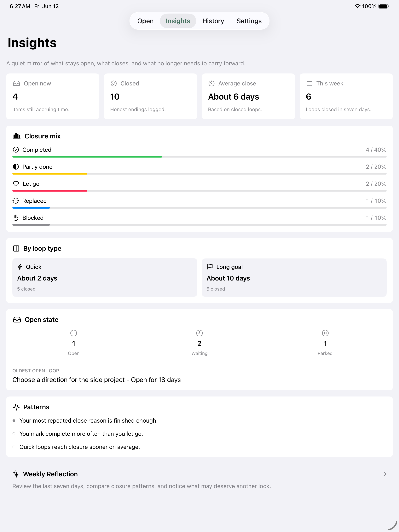Click pattern 'You mark complete more often'
This screenshot has height=532, width=399.
pyautogui.click(x=81, y=434)
